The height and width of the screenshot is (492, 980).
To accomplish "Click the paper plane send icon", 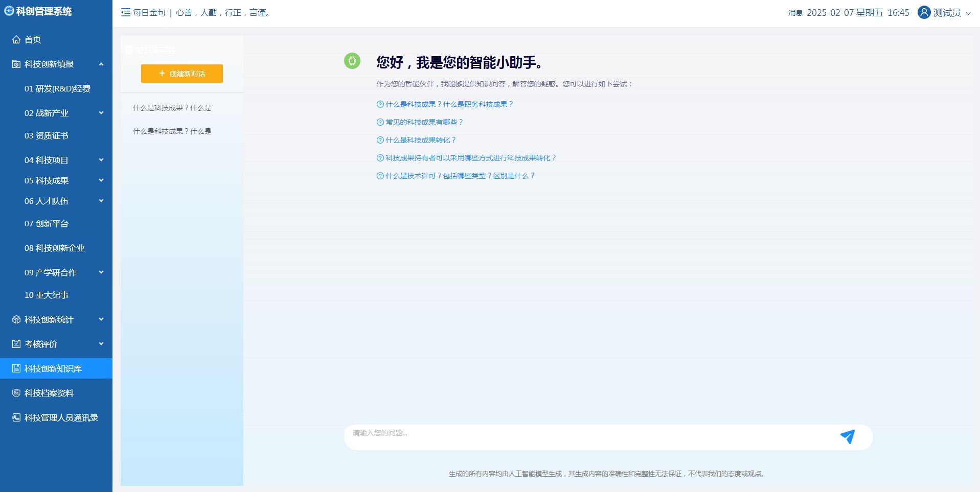I will click(x=847, y=437).
